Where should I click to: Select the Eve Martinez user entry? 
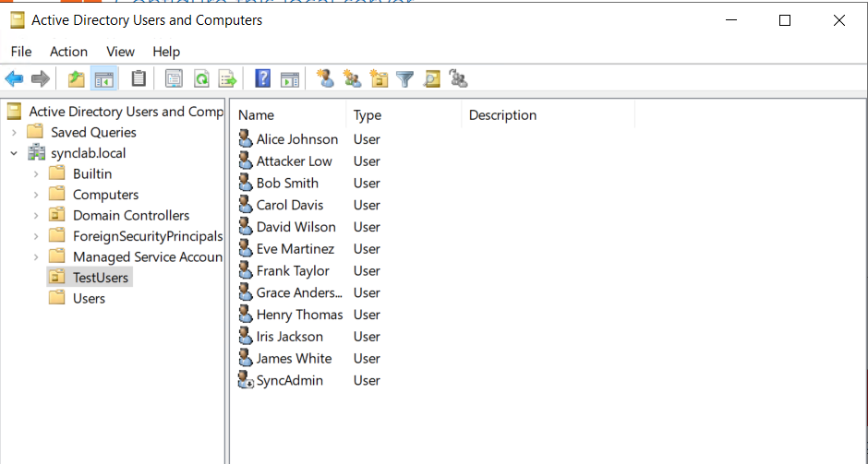(295, 249)
